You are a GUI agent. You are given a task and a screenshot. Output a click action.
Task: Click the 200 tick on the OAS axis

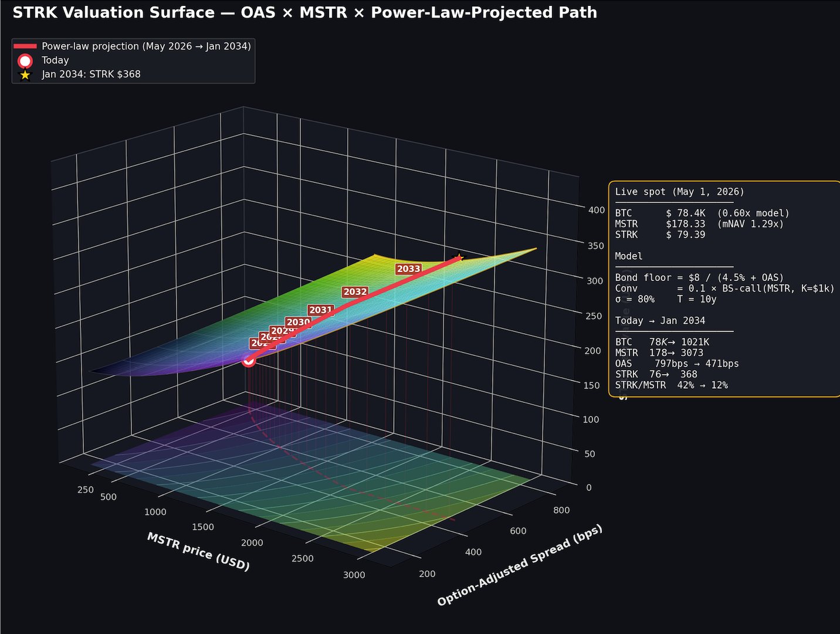point(428,574)
